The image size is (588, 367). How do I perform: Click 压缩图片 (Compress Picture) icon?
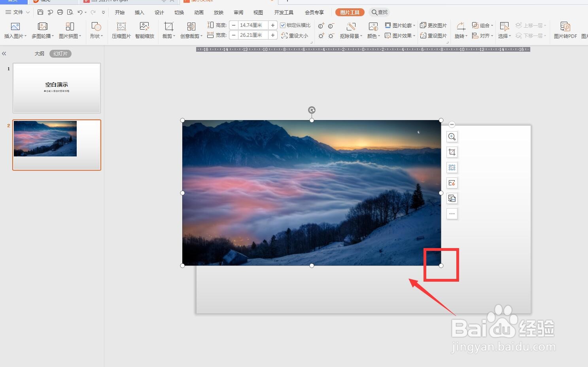(121, 30)
